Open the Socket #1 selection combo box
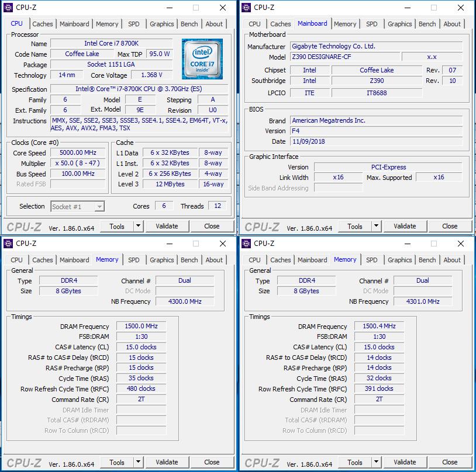476x472 pixels. 77,207
